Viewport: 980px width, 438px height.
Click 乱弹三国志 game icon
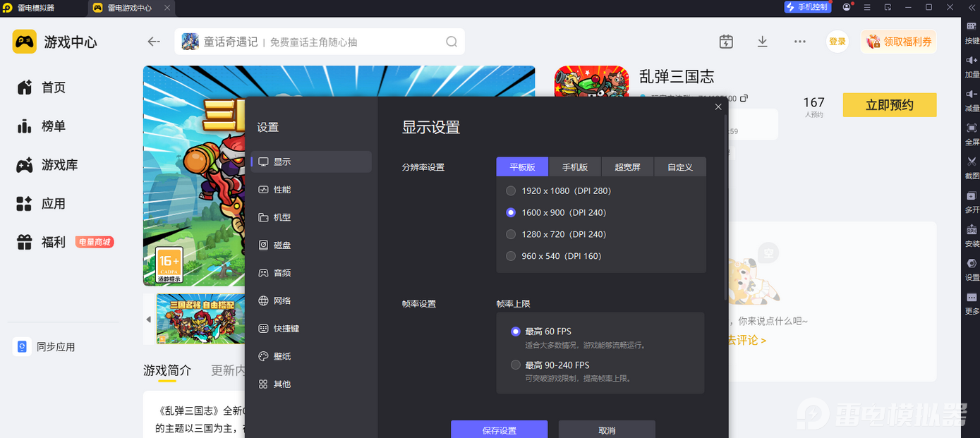(x=591, y=81)
